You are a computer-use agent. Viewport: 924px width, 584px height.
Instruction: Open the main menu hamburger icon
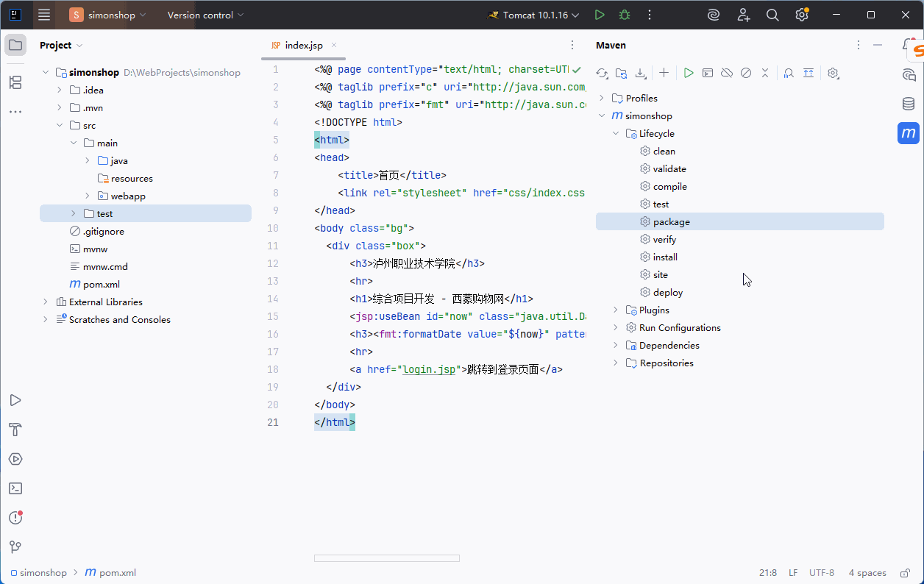44,15
